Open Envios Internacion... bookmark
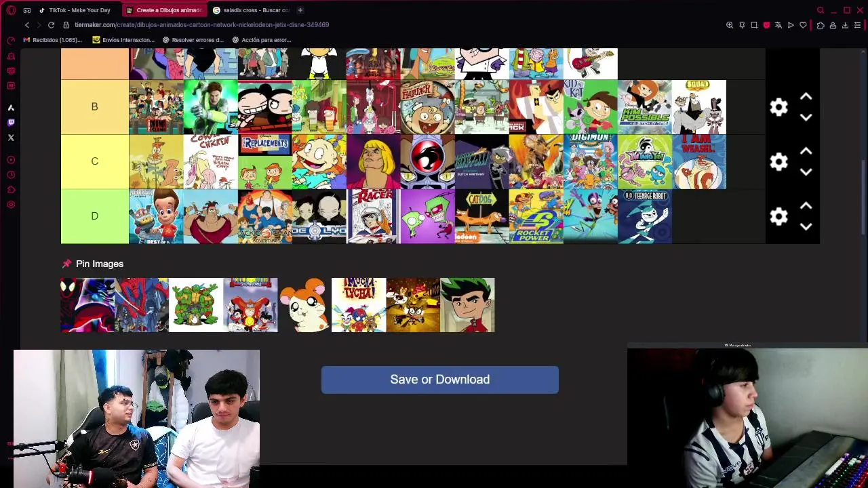868x488 pixels. pyautogui.click(x=123, y=40)
